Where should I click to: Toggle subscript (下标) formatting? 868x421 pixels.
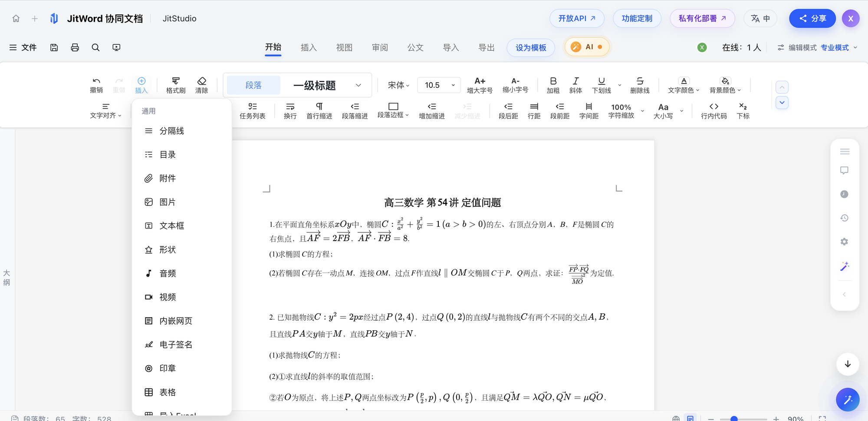[743, 111]
